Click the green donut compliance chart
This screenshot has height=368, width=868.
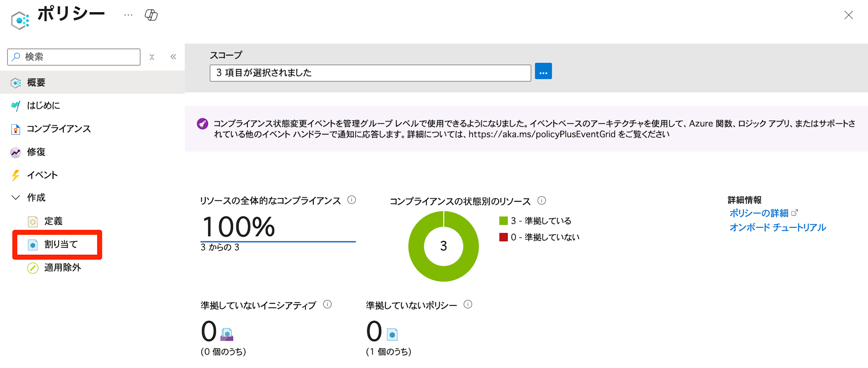[x=444, y=246]
